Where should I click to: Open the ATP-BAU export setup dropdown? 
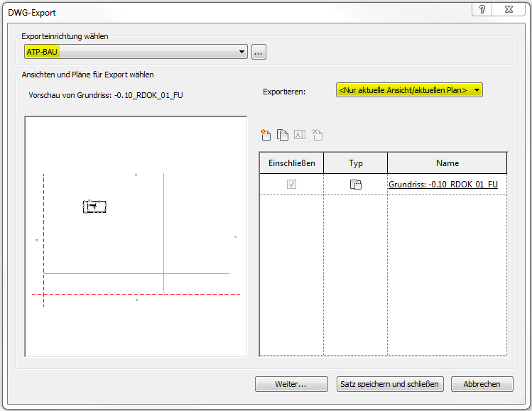pyautogui.click(x=135, y=52)
